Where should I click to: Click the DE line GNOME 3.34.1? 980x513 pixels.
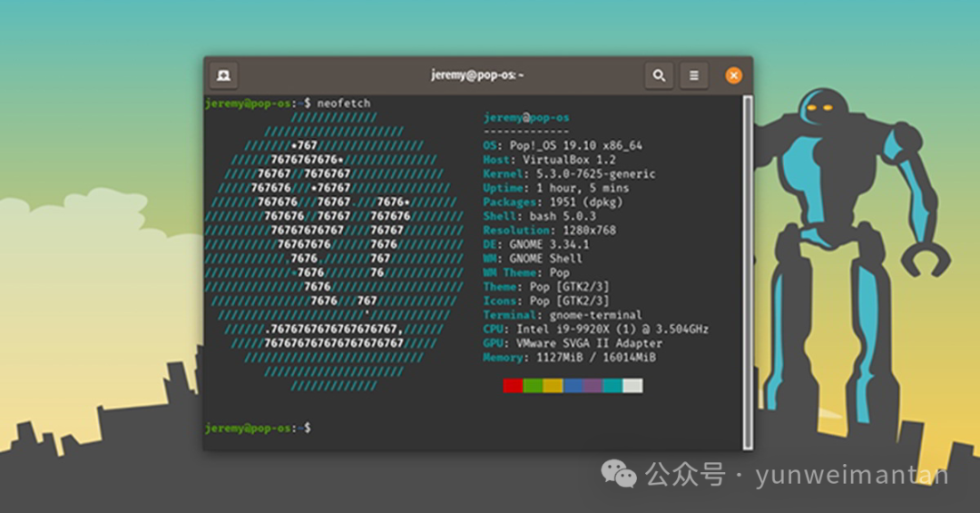click(536, 244)
